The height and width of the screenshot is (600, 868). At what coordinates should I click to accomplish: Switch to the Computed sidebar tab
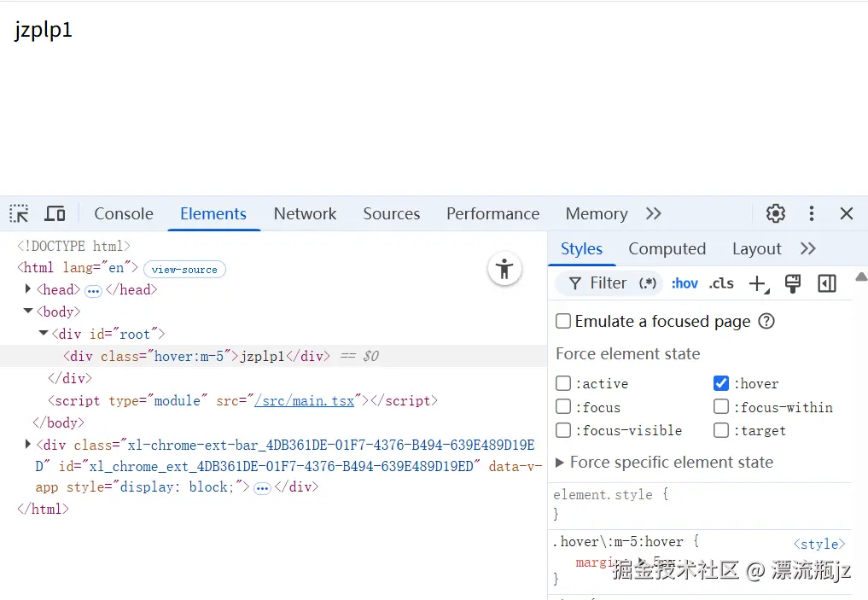pos(667,248)
